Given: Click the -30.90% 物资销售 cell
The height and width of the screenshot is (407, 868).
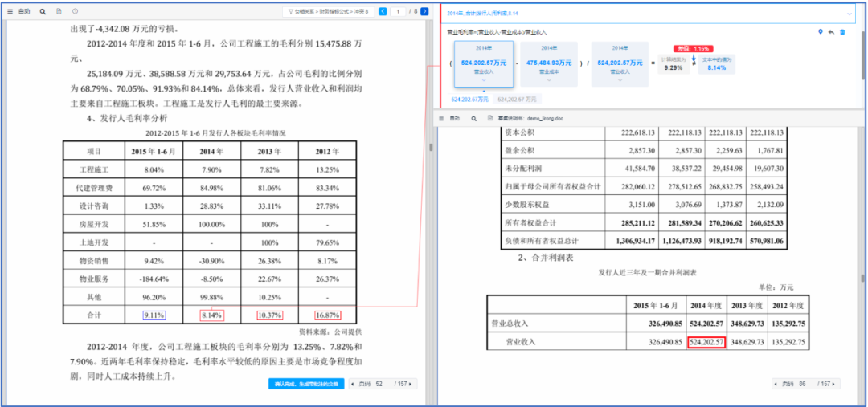Looking at the screenshot, I should pyautogui.click(x=212, y=260).
